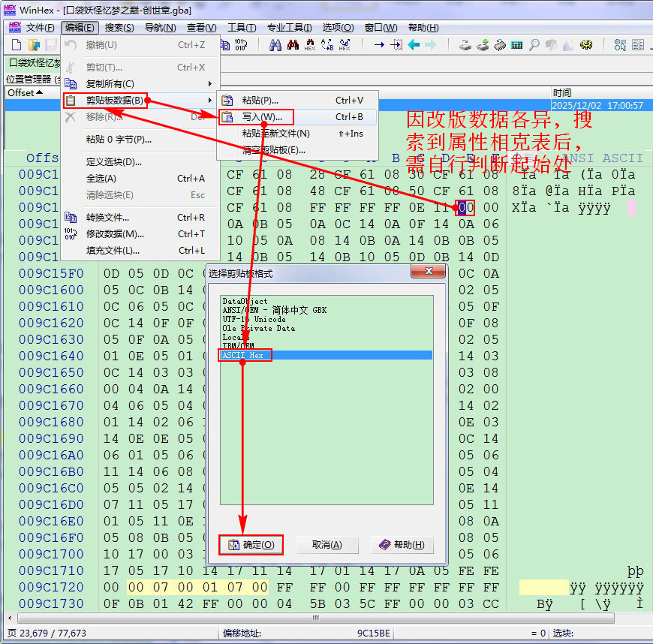Click the Find text binoculars icon
This screenshot has height=644, width=653.
pos(275,44)
